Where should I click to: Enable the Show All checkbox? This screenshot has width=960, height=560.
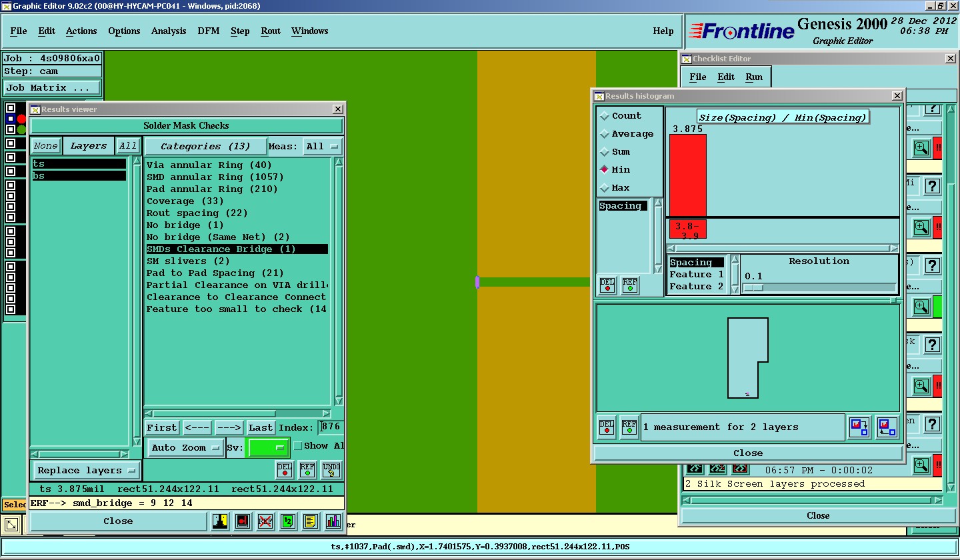[298, 446]
